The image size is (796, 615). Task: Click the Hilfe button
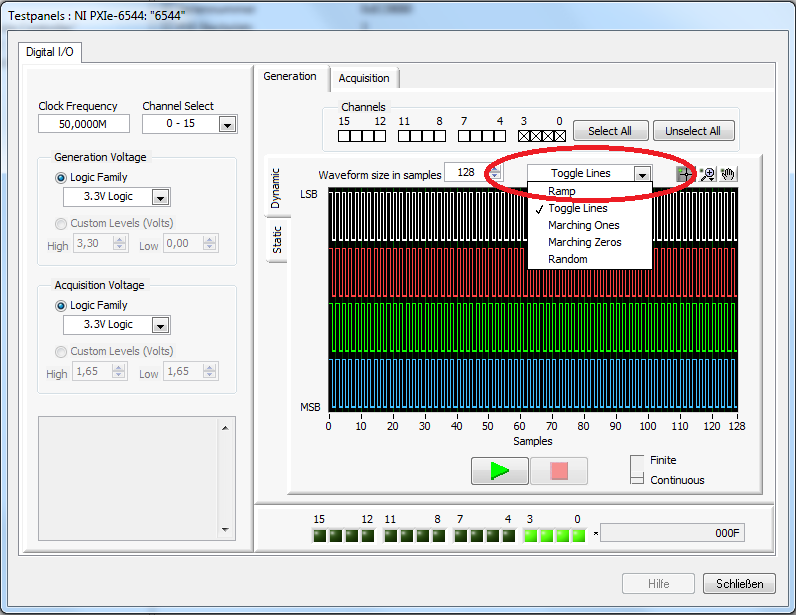[658, 584]
